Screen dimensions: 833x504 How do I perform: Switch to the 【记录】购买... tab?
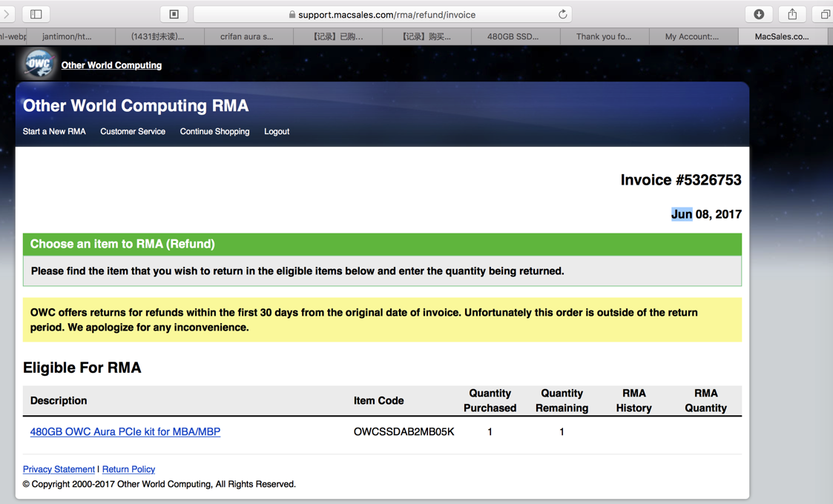427,36
